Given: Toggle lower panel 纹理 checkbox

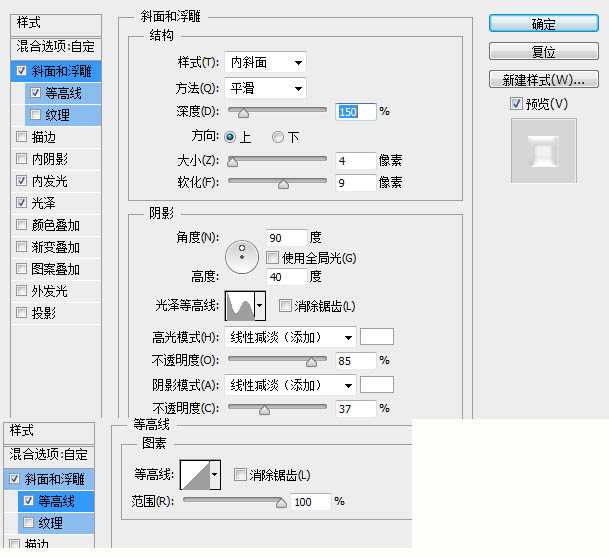Looking at the screenshot, I should (x=28, y=522).
